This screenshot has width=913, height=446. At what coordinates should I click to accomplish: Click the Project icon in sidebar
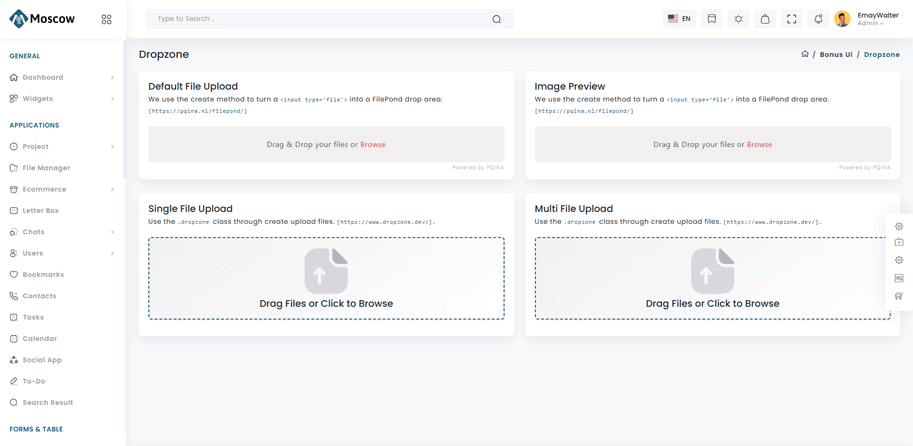pos(14,147)
